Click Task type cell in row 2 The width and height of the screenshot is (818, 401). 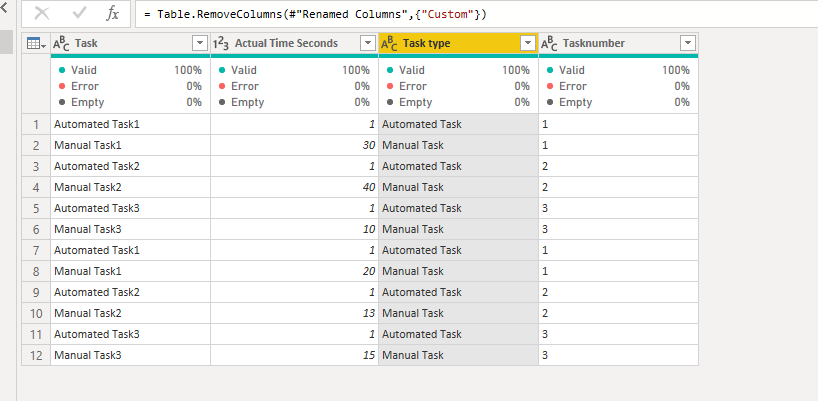(x=459, y=145)
